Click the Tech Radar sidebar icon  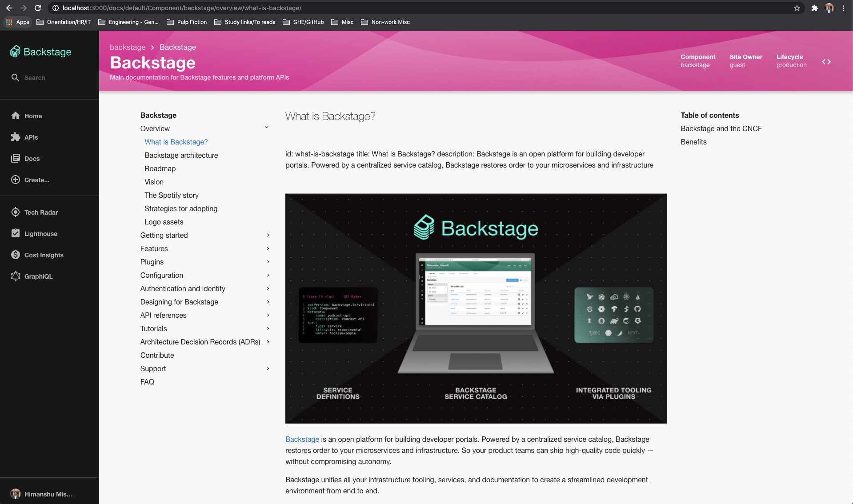point(16,212)
